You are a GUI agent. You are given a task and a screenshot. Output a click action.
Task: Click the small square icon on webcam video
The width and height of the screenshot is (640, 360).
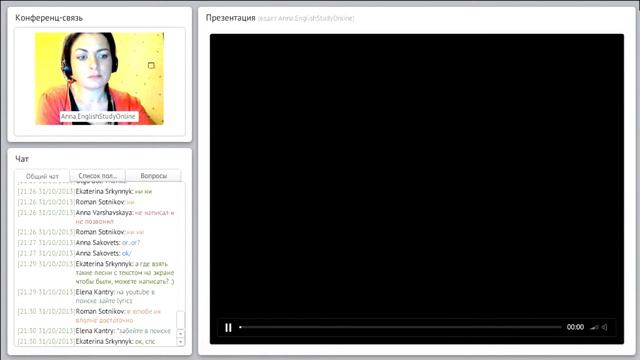pos(151,65)
